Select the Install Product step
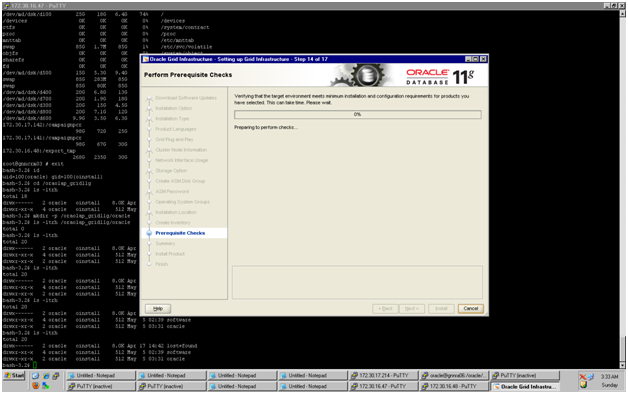 (170, 254)
